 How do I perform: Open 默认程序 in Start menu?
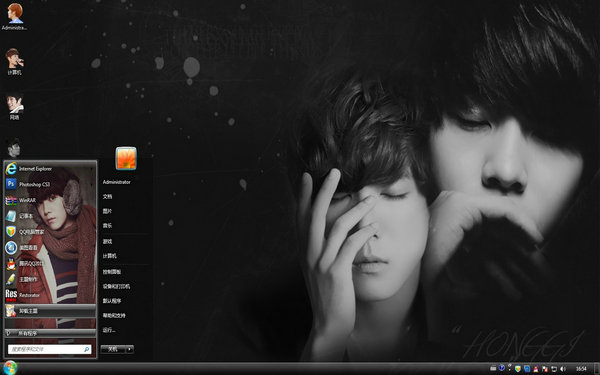pyautogui.click(x=112, y=301)
